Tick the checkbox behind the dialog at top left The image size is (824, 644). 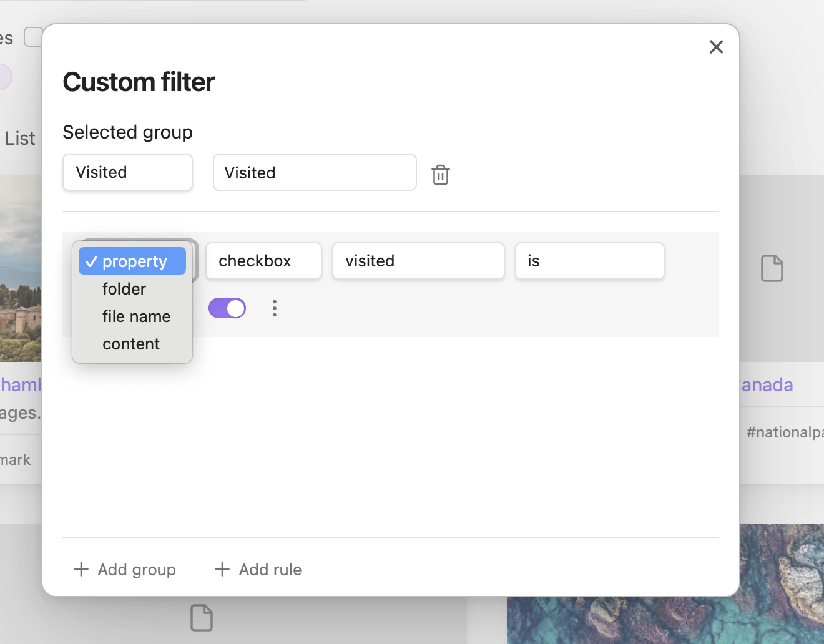[x=33, y=37]
